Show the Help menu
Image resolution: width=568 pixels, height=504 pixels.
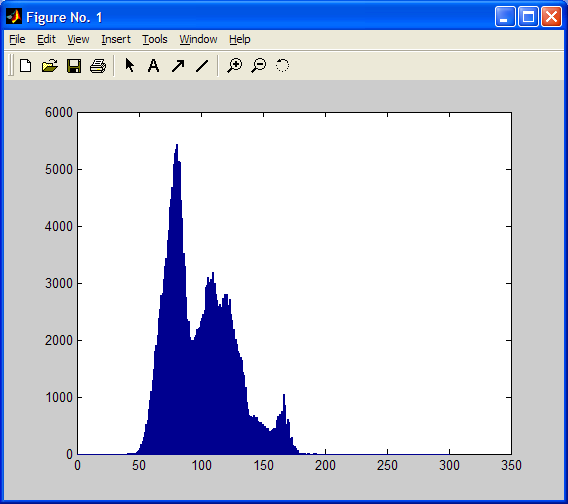pos(239,39)
